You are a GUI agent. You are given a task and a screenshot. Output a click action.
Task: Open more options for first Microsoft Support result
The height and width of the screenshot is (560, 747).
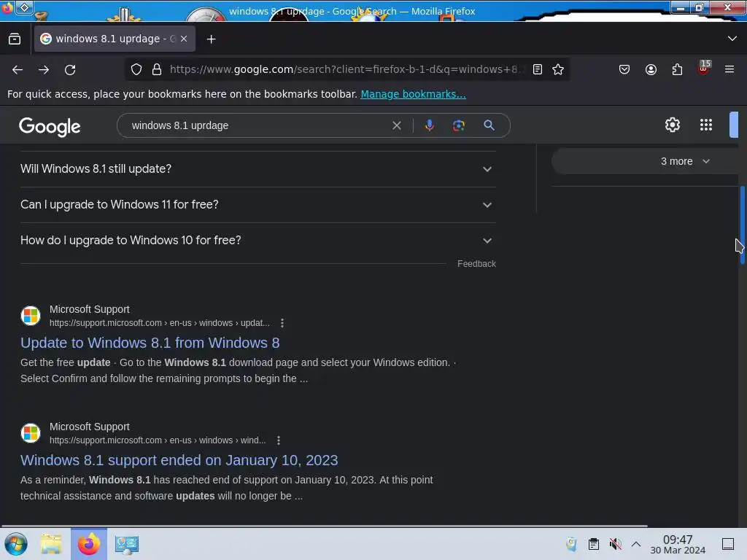coord(282,323)
